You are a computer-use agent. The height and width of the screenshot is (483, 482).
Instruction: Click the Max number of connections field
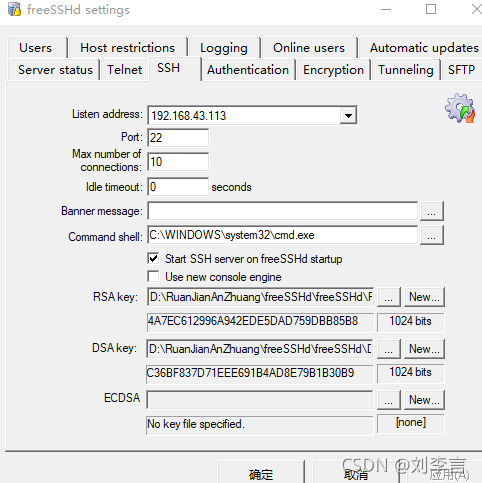coord(178,162)
